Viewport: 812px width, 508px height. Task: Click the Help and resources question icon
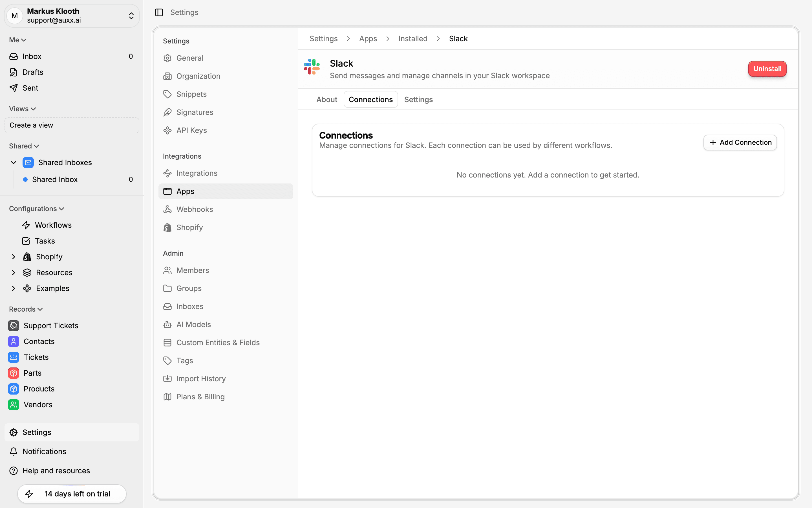[14, 471]
